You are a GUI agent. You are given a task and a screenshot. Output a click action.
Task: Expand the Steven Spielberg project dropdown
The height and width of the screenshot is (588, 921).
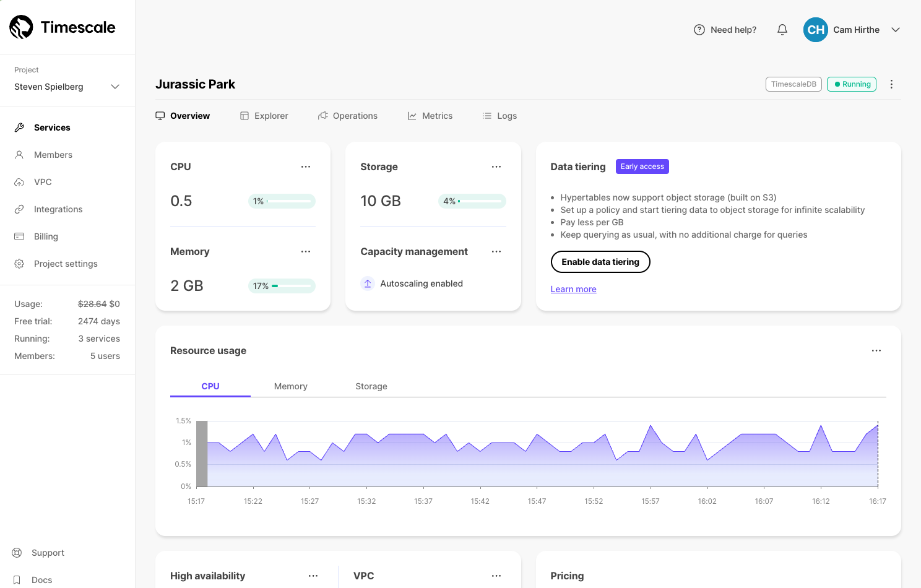click(x=115, y=87)
